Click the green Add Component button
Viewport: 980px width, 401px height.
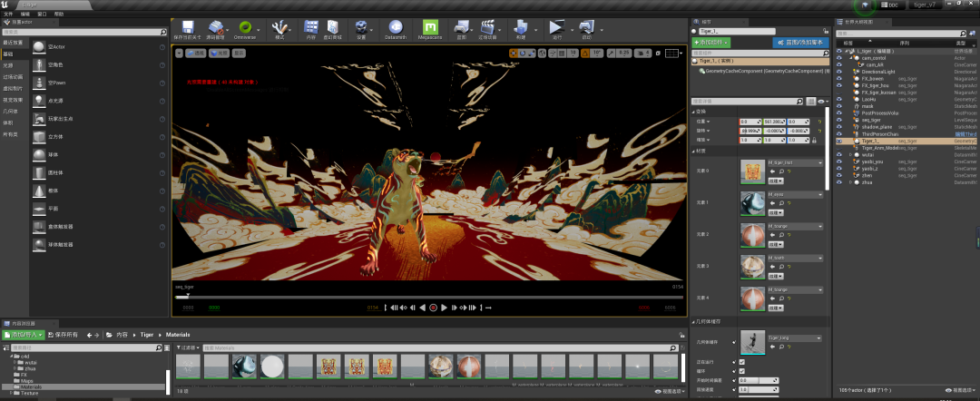point(711,43)
